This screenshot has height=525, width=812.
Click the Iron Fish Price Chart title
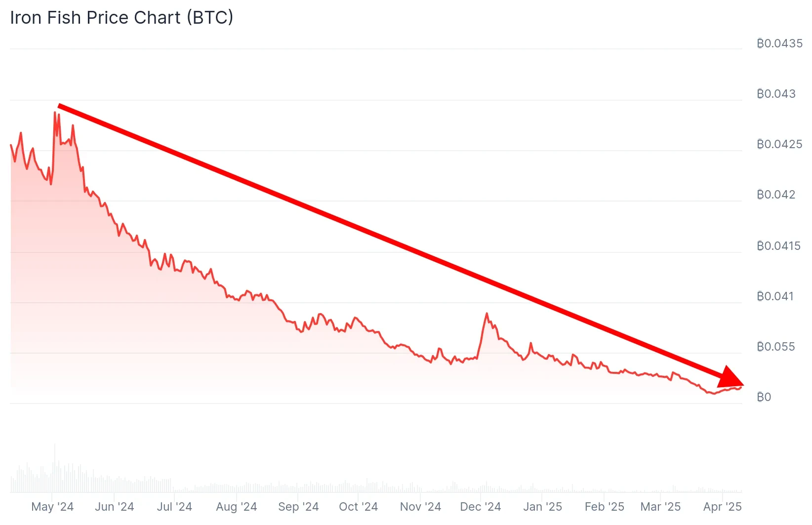click(122, 18)
